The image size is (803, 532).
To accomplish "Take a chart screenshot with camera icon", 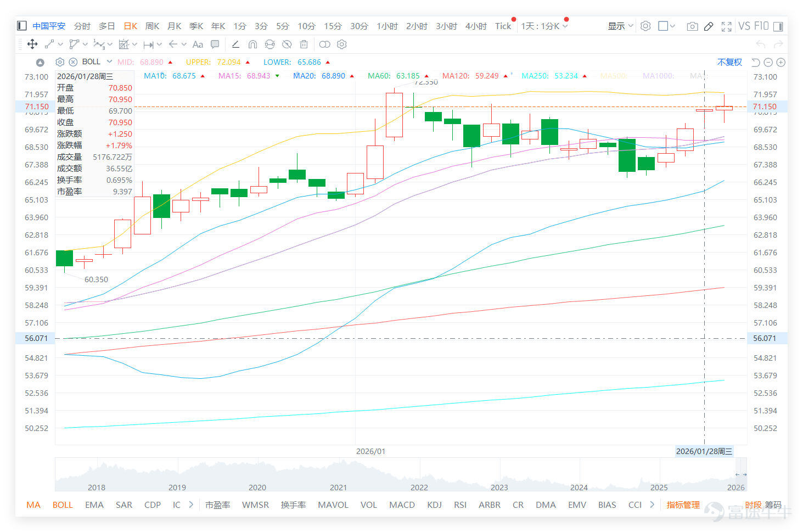I will coord(692,26).
